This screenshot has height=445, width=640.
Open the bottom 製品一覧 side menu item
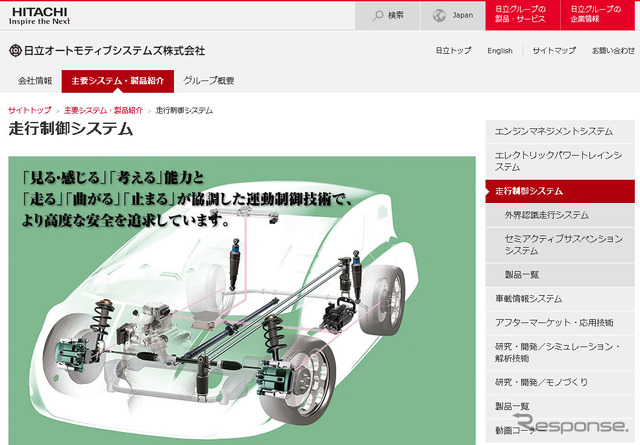coord(560,406)
